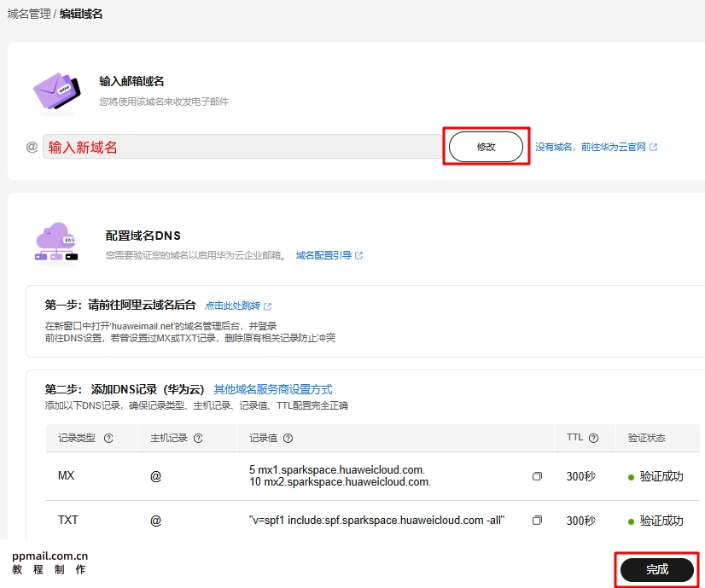Viewport: 705px width, 588px height.
Task: Select MX record type cell
Action: point(66,475)
